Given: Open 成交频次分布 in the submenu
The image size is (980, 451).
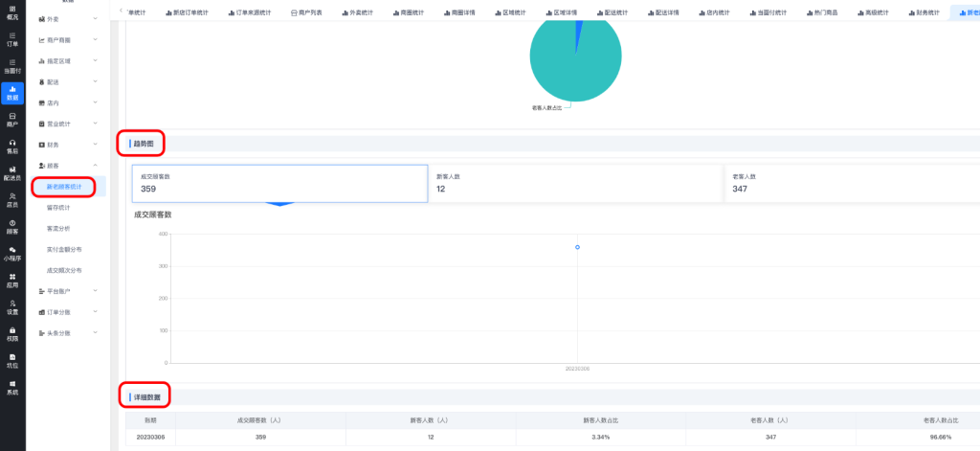Looking at the screenshot, I should pos(64,271).
